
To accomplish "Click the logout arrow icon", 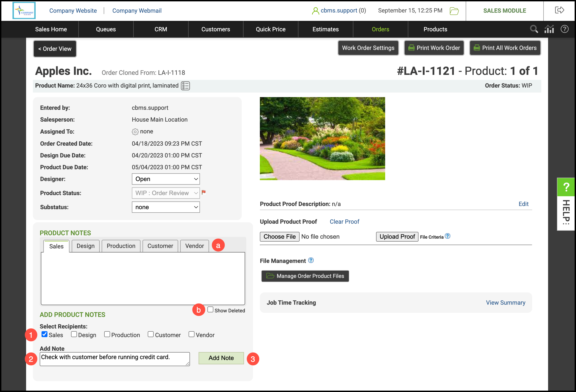I will 559,10.
